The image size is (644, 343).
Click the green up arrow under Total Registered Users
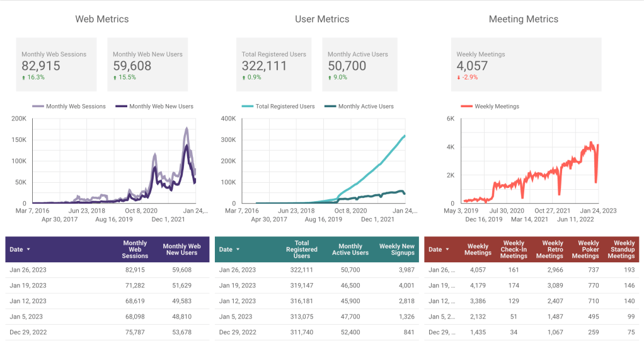(244, 78)
